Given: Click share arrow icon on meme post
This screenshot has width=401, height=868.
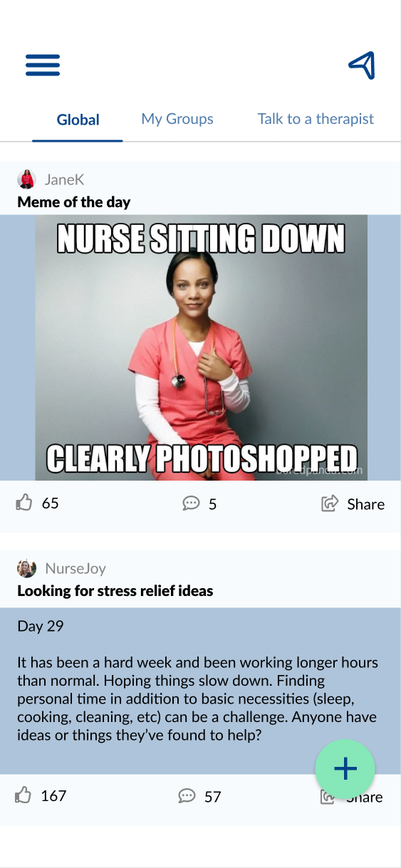Looking at the screenshot, I should click(x=329, y=504).
